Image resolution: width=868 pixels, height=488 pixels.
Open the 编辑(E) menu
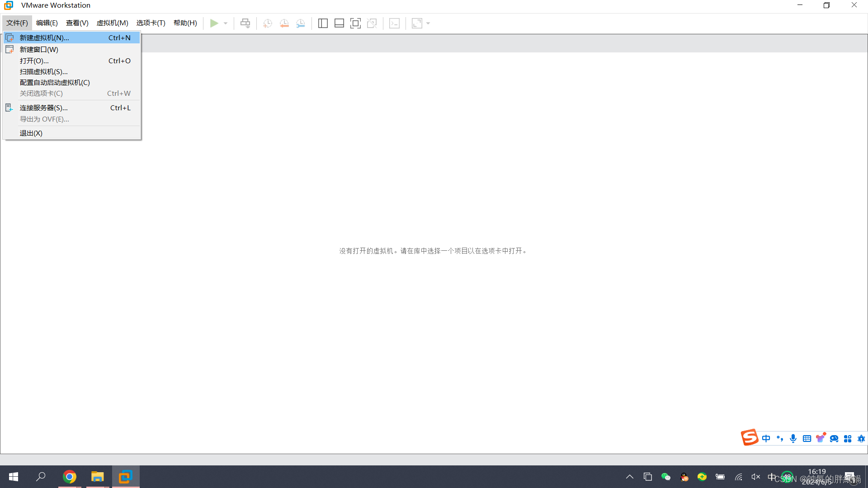47,23
